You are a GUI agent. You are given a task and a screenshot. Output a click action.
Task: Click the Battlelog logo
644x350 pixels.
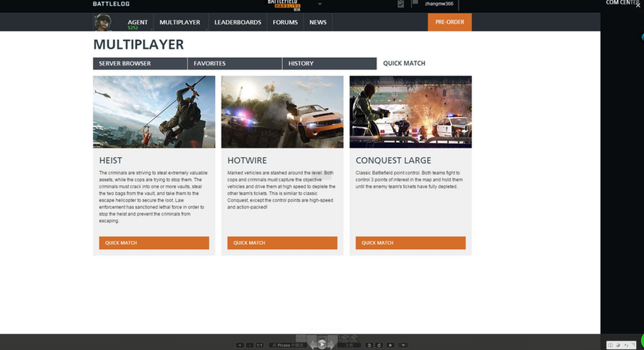click(x=111, y=4)
